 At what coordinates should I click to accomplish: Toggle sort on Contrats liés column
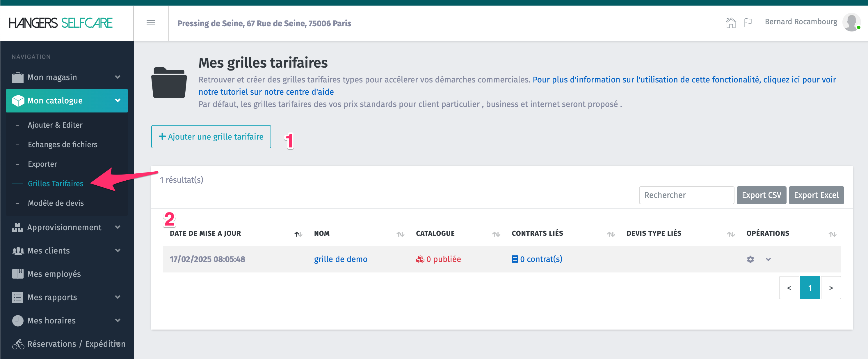click(x=611, y=234)
